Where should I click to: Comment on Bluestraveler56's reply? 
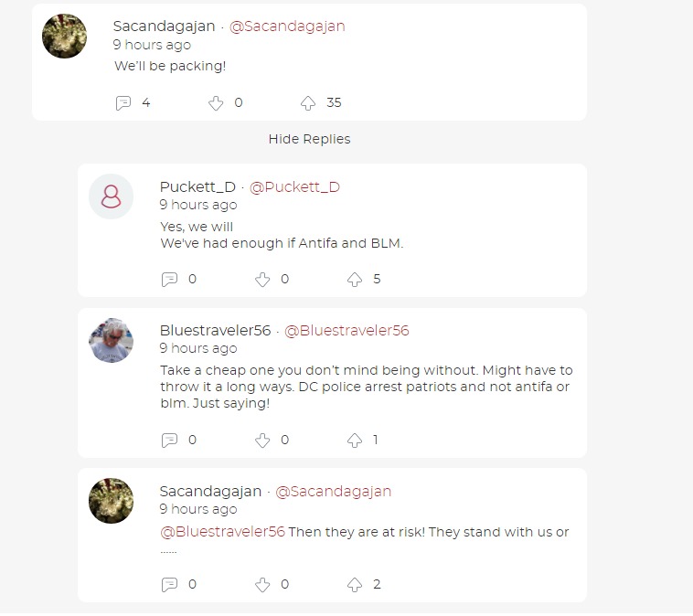tap(170, 441)
